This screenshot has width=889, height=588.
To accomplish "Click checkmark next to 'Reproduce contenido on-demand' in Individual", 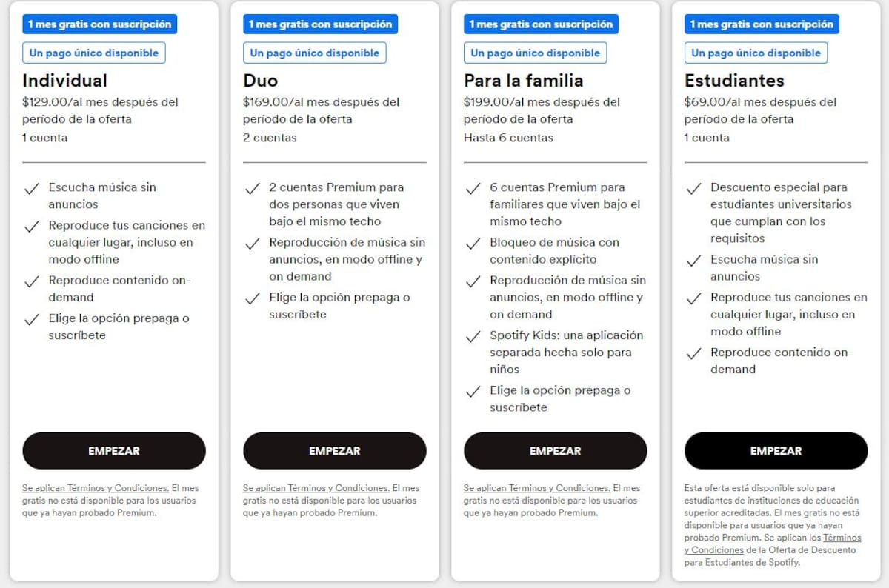I will click(x=31, y=281).
